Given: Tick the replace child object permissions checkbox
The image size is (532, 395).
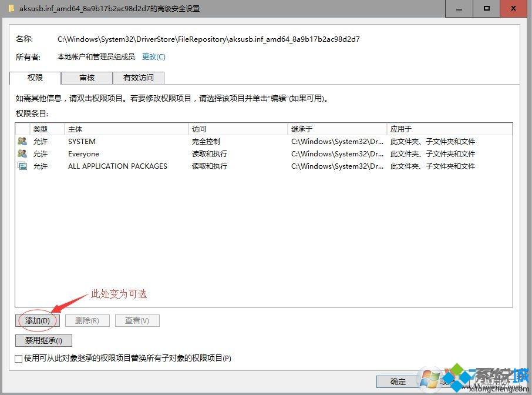Looking at the screenshot, I should [x=19, y=359].
